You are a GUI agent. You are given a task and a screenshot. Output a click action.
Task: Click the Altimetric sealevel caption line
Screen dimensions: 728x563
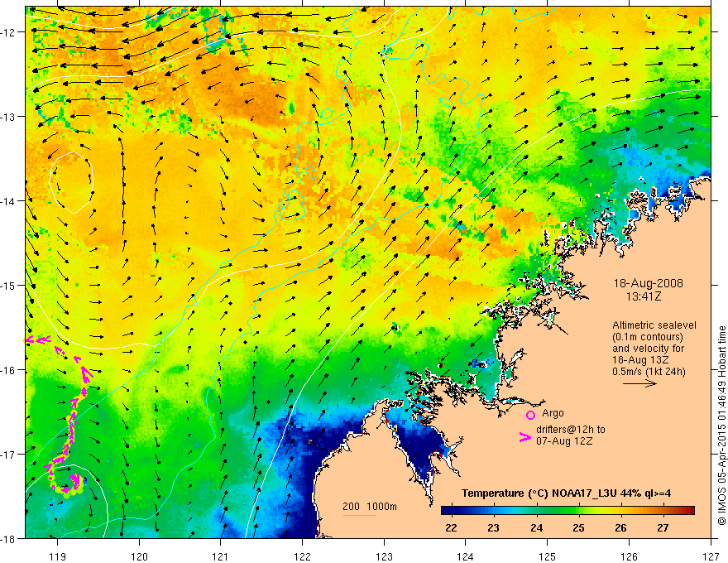(x=654, y=325)
